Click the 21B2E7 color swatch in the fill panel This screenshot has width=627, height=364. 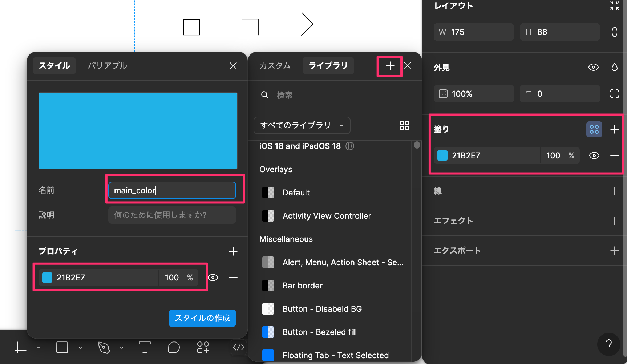[442, 155]
